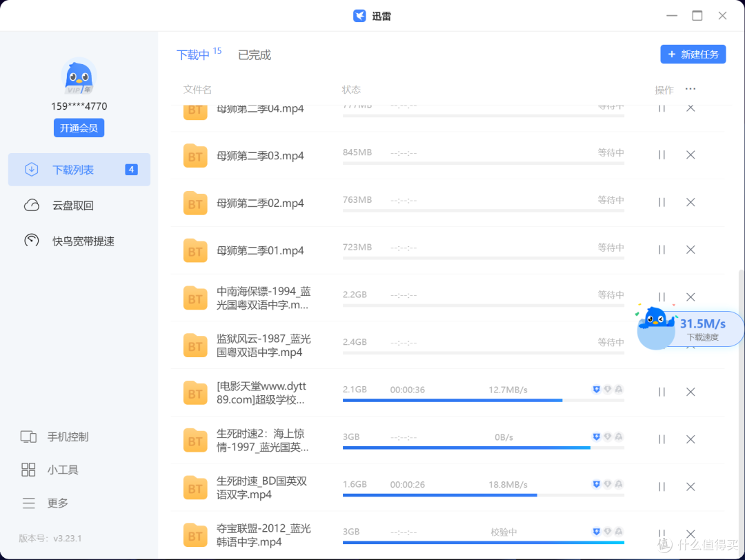Click the 18.8MB/s speed value

click(508, 485)
